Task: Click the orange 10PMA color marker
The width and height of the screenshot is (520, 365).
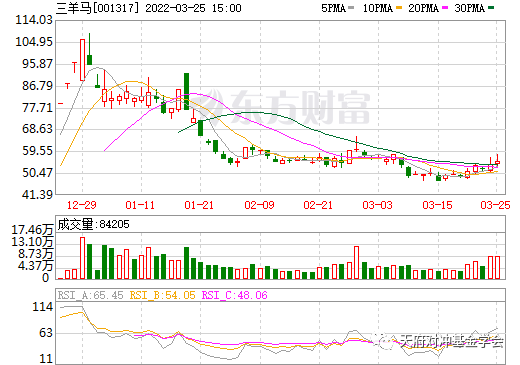Action: click(x=399, y=7)
